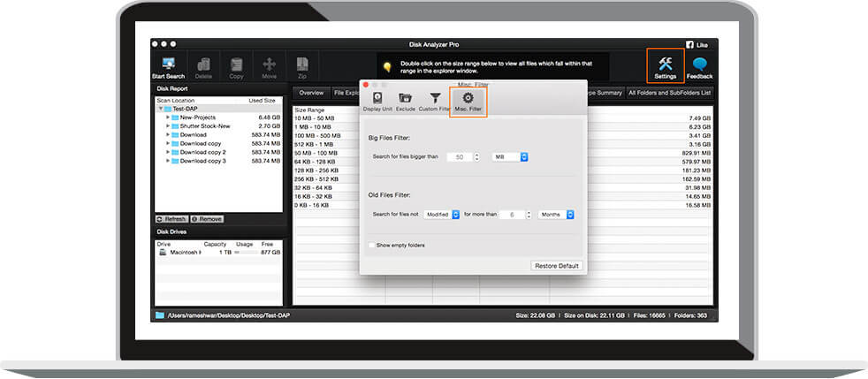Click the Facebook Like icon
This screenshot has height=379, width=868.
[689, 45]
